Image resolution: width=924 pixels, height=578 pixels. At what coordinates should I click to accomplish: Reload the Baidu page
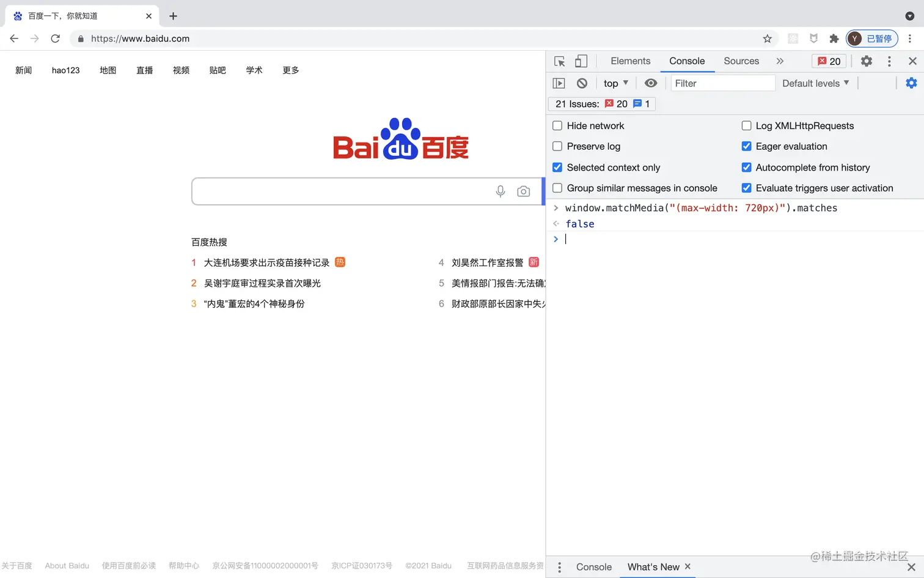(55, 39)
